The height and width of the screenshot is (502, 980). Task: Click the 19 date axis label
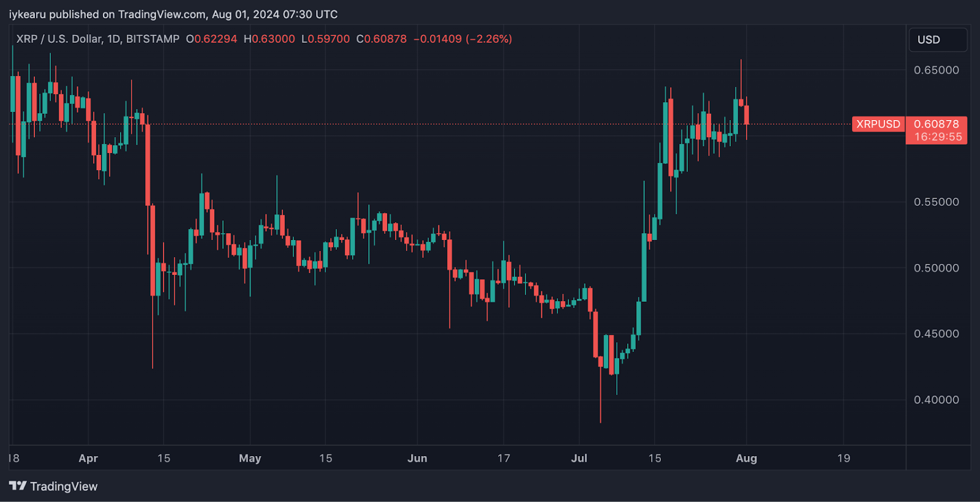pos(843,459)
